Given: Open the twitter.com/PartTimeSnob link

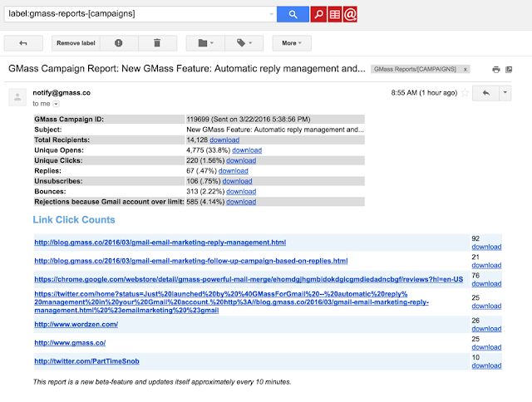Looking at the screenshot, I should (x=86, y=361).
